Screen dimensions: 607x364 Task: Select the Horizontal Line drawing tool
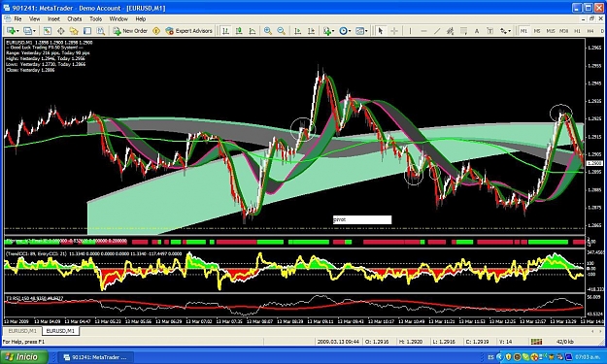423,31
